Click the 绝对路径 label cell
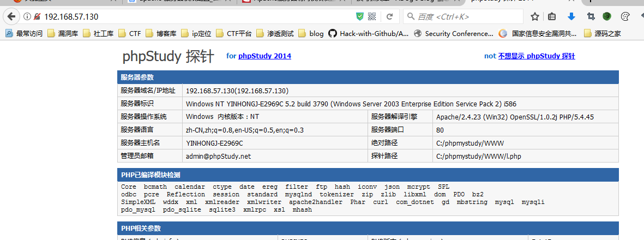 [400, 143]
